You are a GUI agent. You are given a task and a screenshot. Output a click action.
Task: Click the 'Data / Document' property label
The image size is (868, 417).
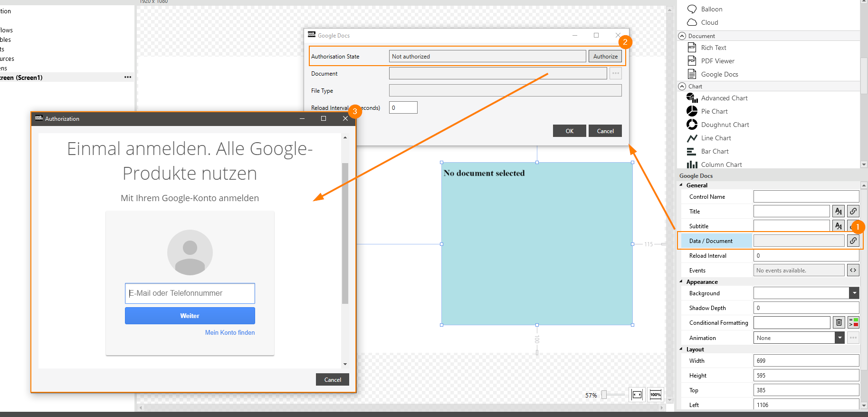711,241
